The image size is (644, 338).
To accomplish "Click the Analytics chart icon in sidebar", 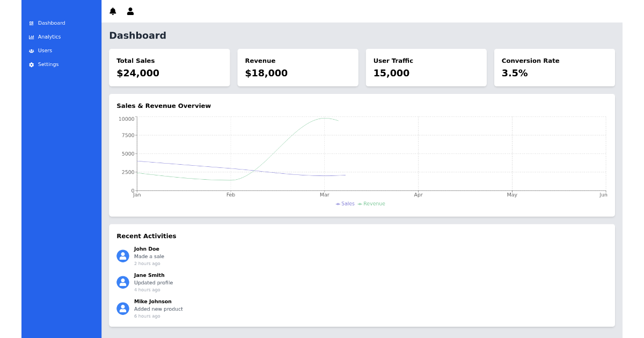I will (x=31, y=37).
